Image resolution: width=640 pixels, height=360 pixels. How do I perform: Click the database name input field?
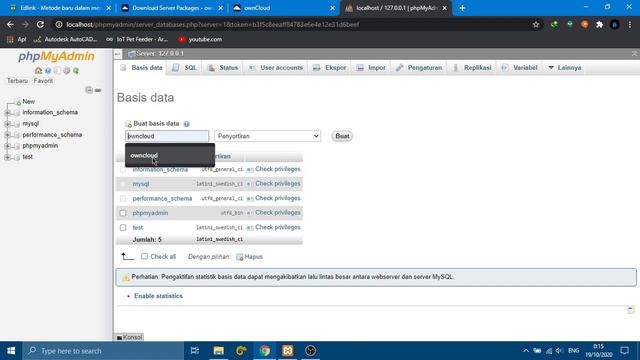[167, 136]
